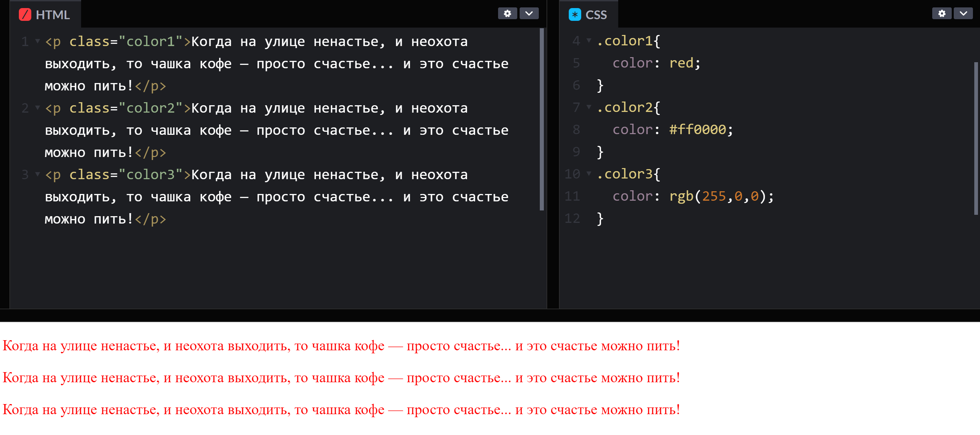Click first red paragraph in preview
This screenshot has height=435, width=980.
(341, 346)
